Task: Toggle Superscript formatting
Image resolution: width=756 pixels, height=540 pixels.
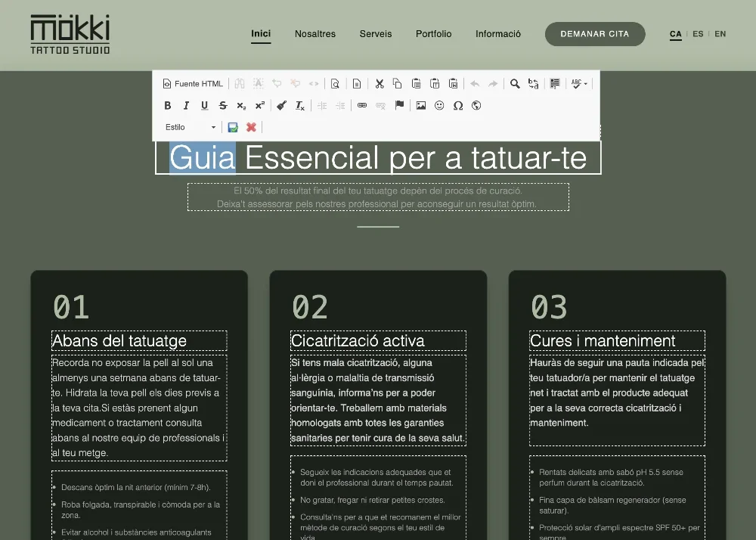Action: click(260, 106)
